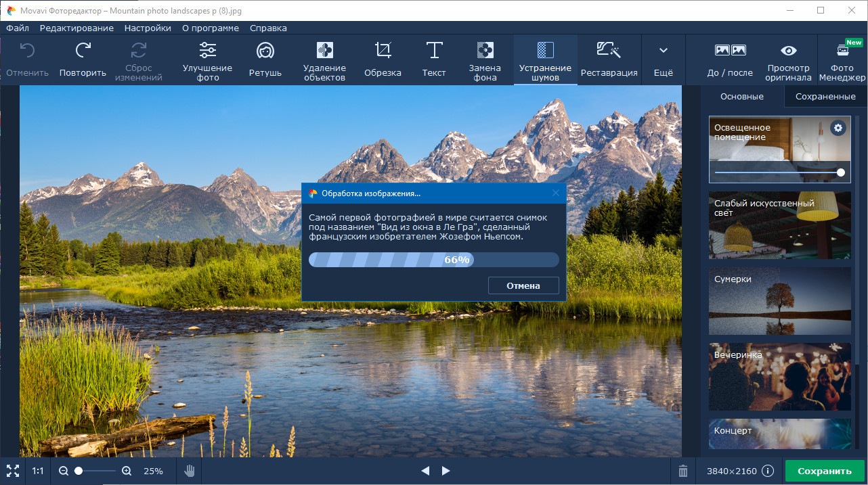Click the zoom out magnifier
The height and width of the screenshot is (485, 868).
tap(63, 471)
